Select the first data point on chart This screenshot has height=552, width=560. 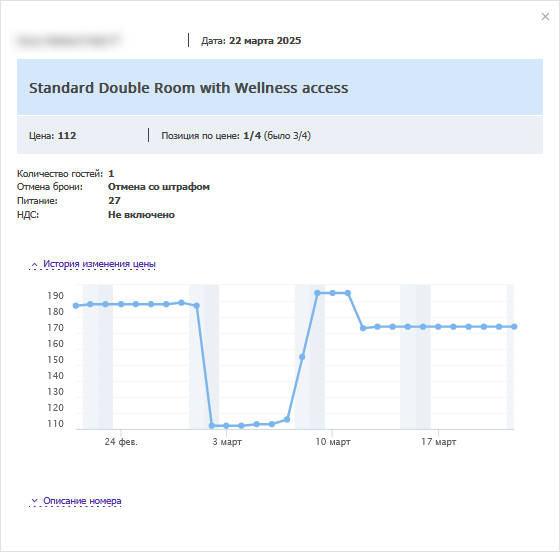click(76, 306)
